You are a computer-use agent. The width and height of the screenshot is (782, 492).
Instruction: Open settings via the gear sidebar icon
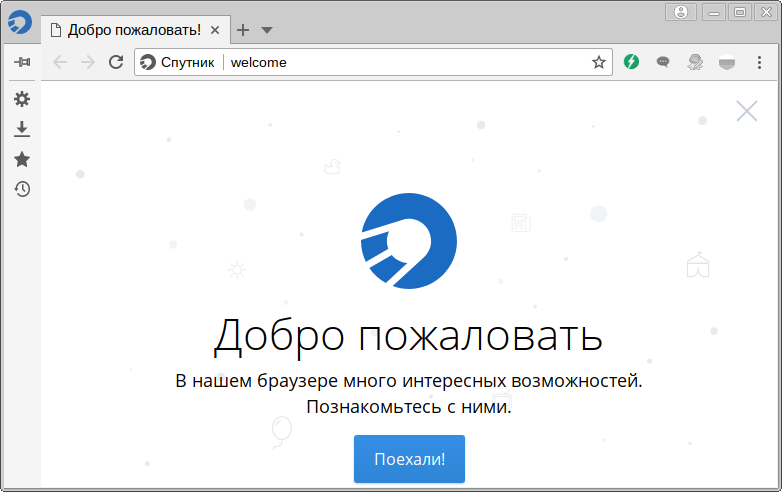point(21,99)
